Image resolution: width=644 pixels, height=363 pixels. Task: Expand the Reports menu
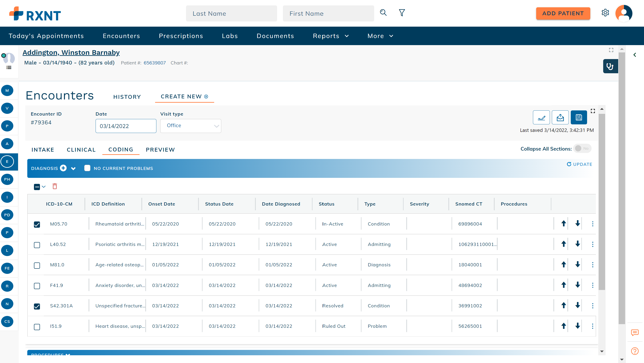pos(331,36)
